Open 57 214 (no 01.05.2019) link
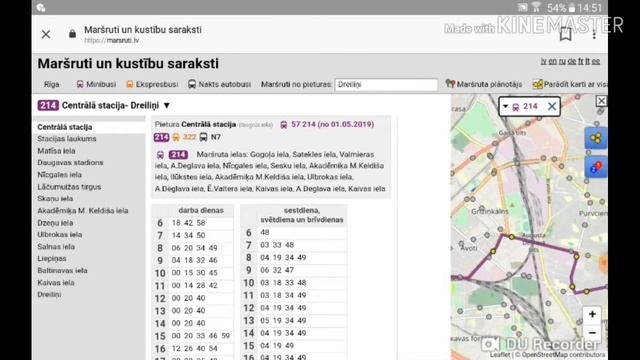Screen dimensions: 640x360 [x=332, y=124]
